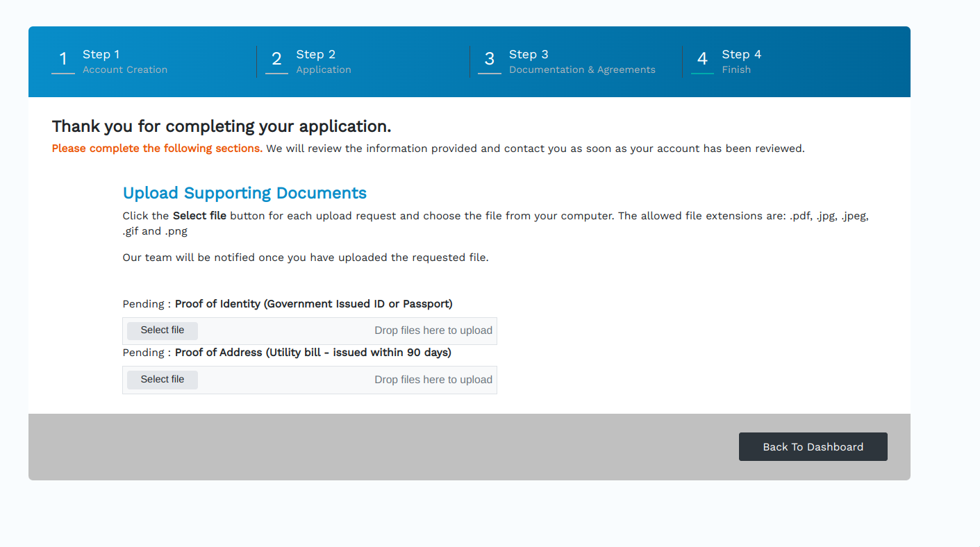Select the Step 4 Finish tab
The image size is (980, 547).
click(741, 61)
